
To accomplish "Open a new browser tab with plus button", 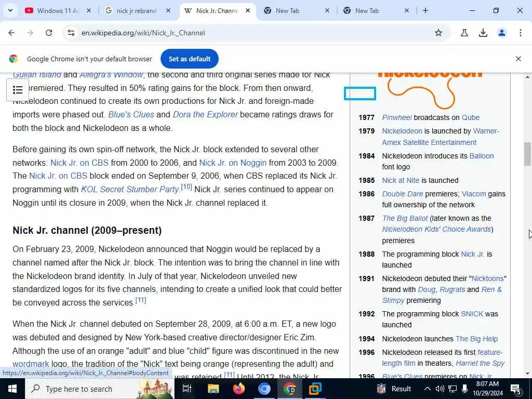I will 425,10.
